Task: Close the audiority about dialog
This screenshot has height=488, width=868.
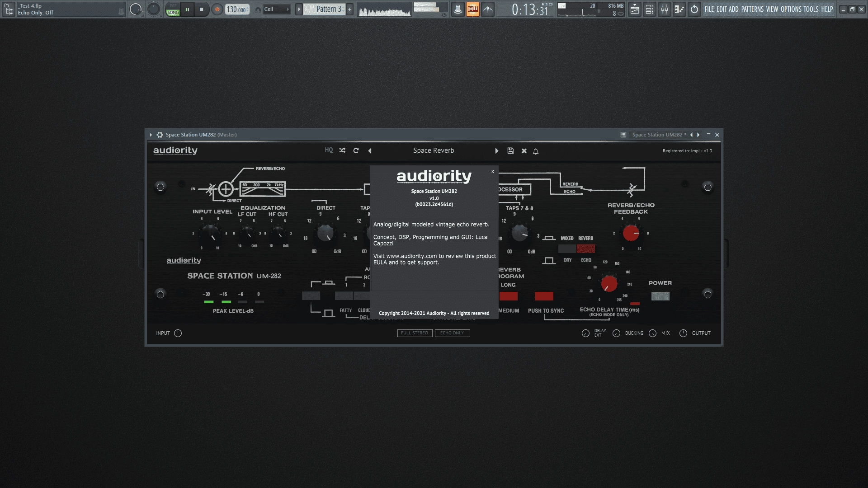Action: pyautogui.click(x=493, y=172)
